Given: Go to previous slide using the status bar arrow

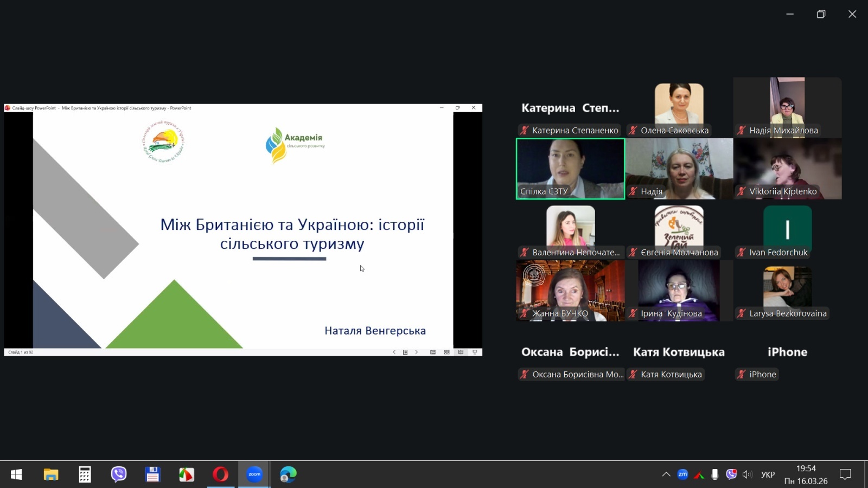Looking at the screenshot, I should tap(394, 352).
